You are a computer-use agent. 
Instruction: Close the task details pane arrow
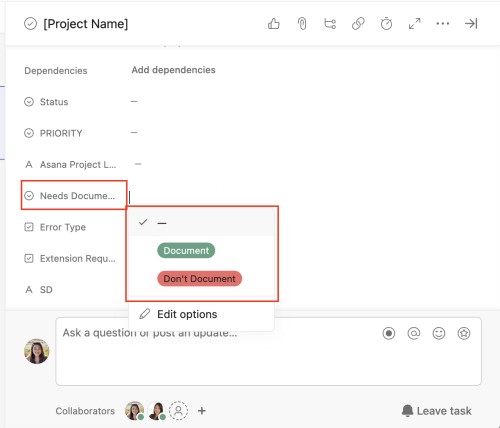471,24
